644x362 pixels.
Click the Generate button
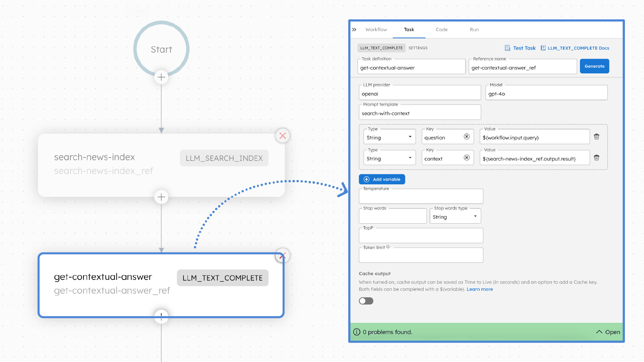[x=594, y=66]
